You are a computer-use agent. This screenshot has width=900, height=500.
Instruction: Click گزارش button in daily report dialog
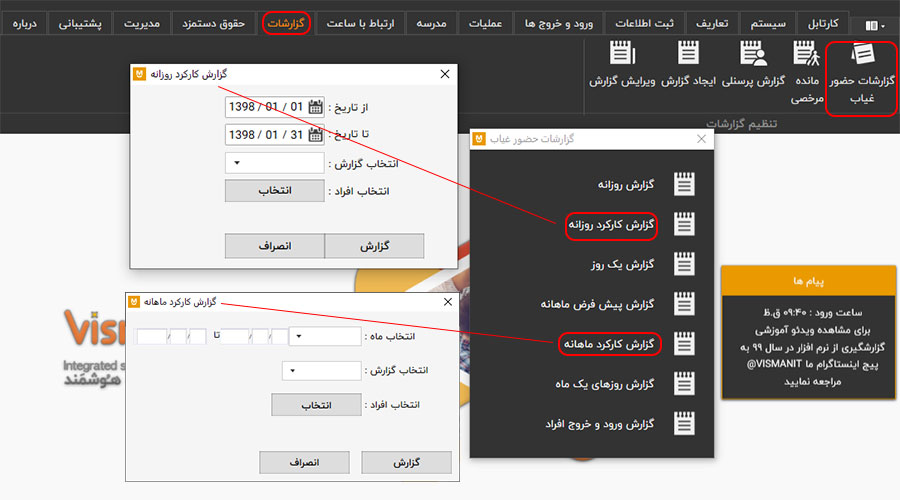(x=374, y=246)
